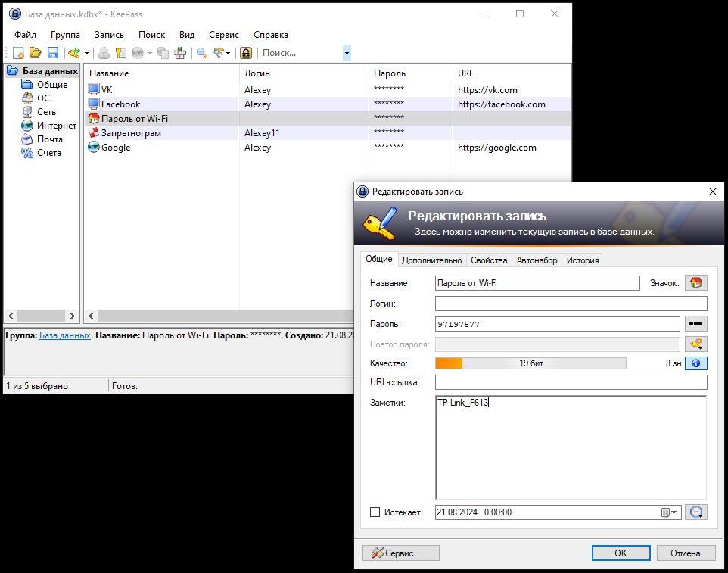Click the Название input field
This screenshot has height=573, width=728.
click(537, 283)
